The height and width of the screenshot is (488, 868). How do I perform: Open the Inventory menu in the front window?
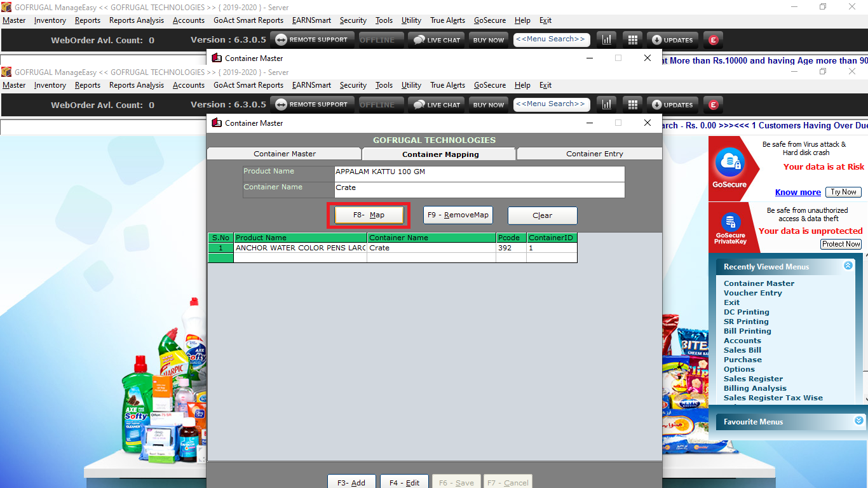pyautogui.click(x=50, y=85)
